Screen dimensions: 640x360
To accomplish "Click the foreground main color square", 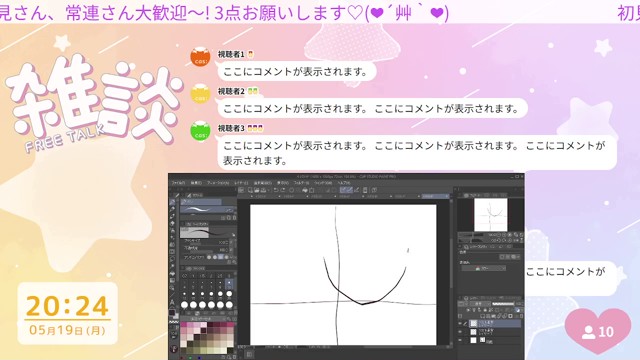I will pyautogui.click(x=172, y=313).
